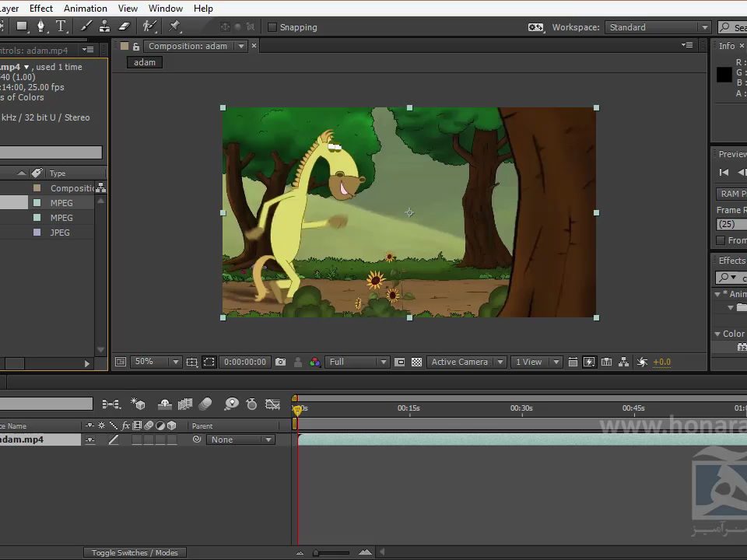Viewport: 747px width, 560px height.
Task: Open the Full resolution dropdown
Action: (357, 362)
